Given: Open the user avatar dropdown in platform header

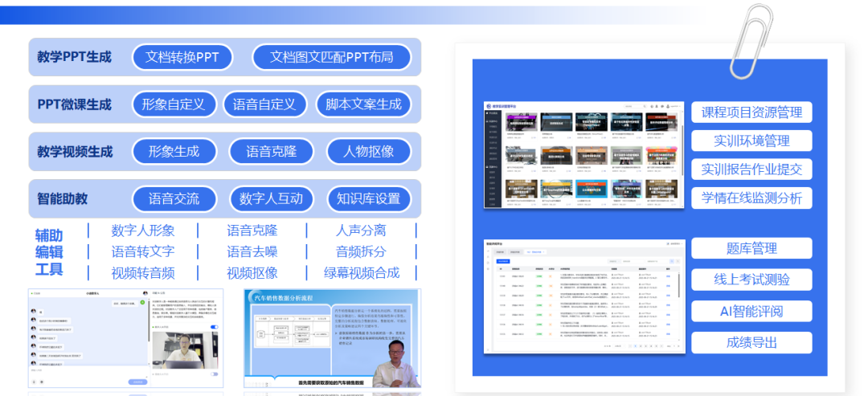Looking at the screenshot, I should point(671,106).
